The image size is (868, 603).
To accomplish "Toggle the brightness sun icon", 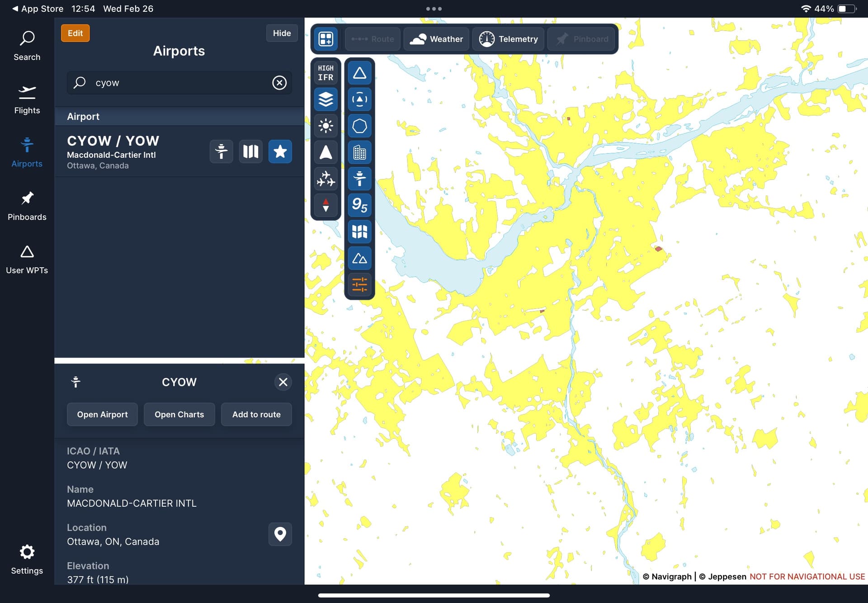I will (325, 126).
